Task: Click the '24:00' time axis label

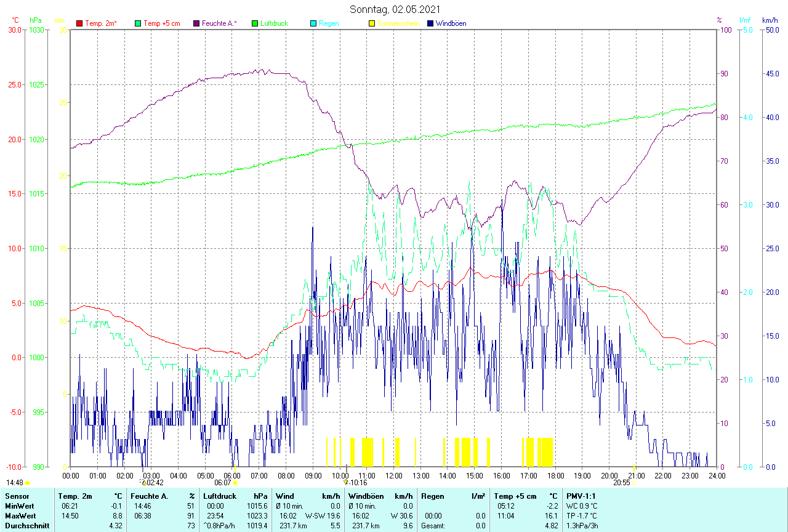Action: click(x=717, y=475)
